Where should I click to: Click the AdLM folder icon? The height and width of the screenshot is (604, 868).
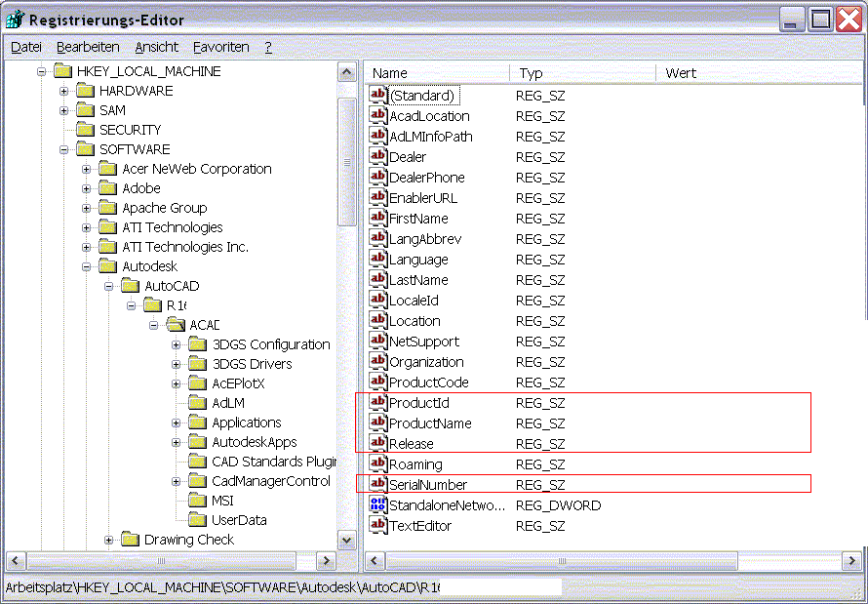(x=197, y=402)
